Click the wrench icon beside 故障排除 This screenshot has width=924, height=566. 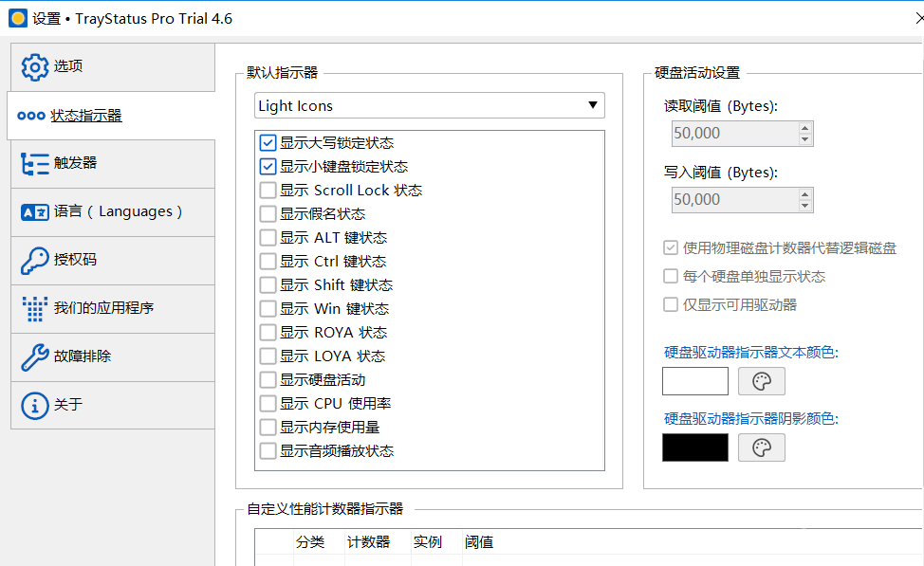(34, 357)
